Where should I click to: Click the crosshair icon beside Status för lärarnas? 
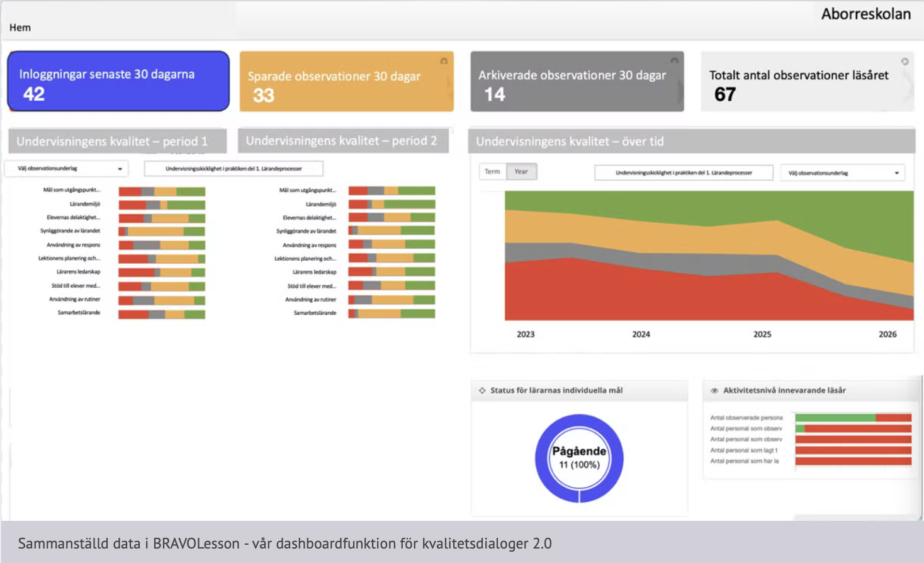pyautogui.click(x=482, y=390)
